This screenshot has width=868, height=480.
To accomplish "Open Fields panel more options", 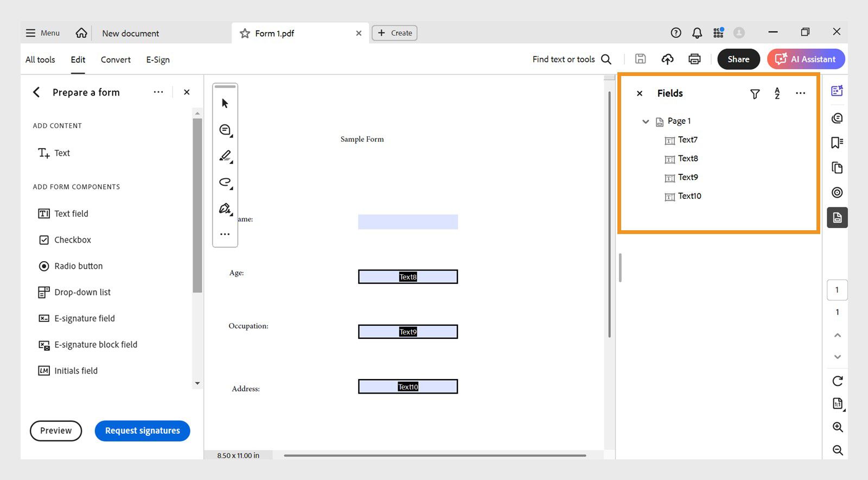I will pyautogui.click(x=800, y=93).
